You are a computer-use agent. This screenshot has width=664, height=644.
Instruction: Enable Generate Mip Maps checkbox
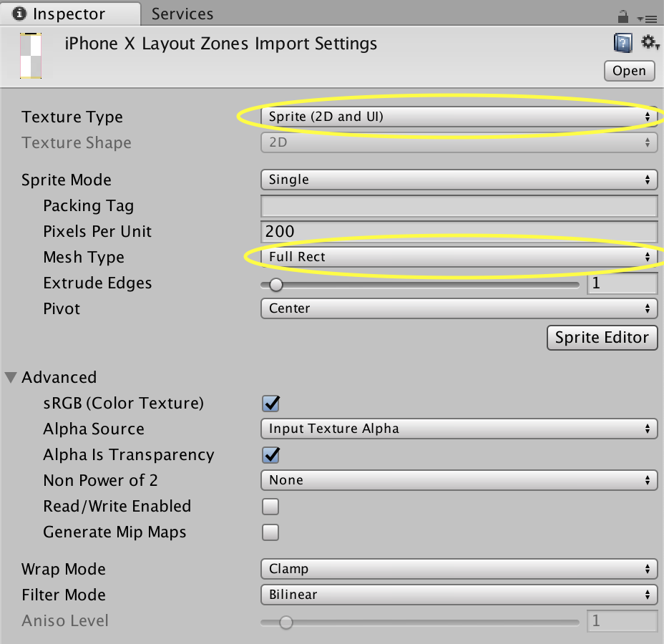point(270,532)
